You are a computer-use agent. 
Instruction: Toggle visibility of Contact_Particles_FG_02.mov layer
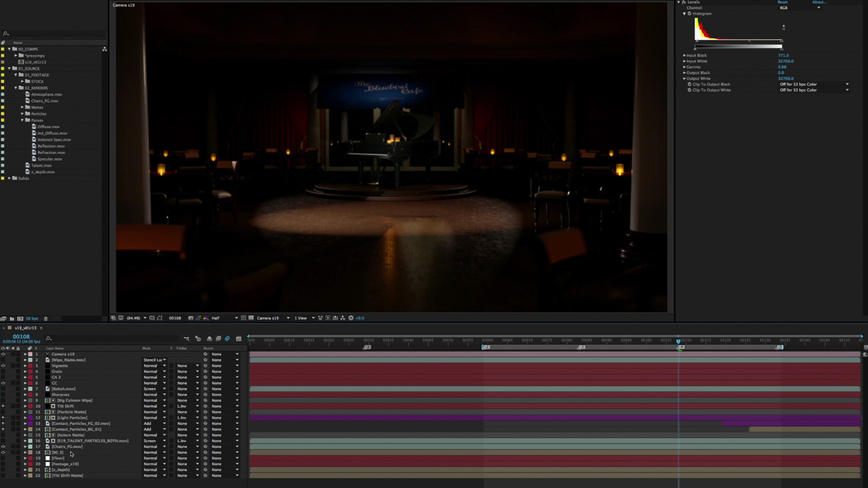3,423
